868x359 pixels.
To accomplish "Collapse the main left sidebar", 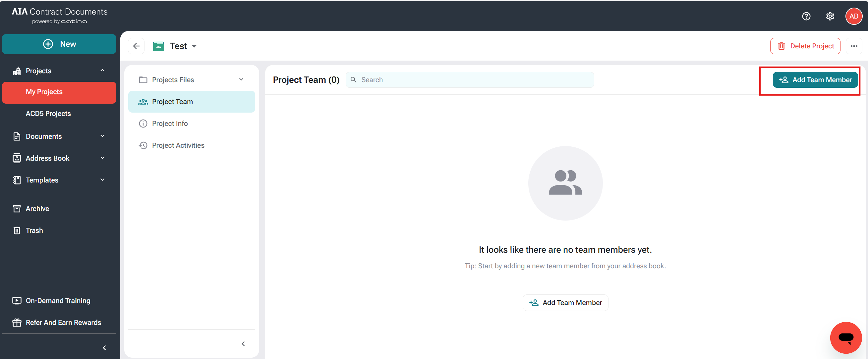I will pyautogui.click(x=104, y=347).
